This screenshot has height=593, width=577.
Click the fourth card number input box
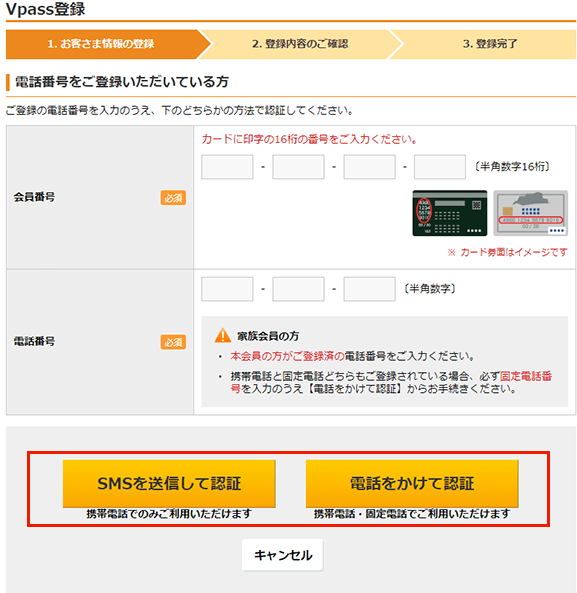pyautogui.click(x=439, y=167)
